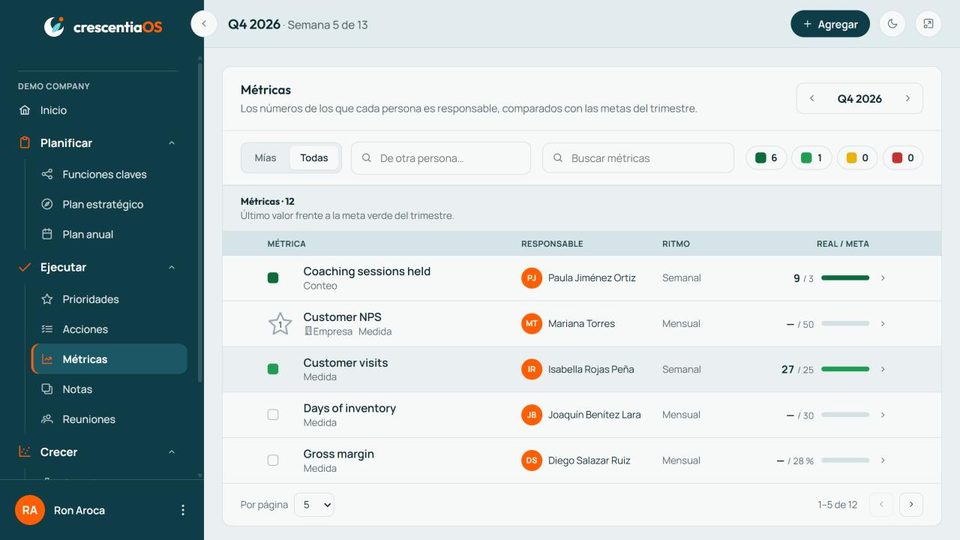This screenshot has width=960, height=540.
Task: Click Joaquín Benítez Lara's JB avatar
Action: pyautogui.click(x=531, y=415)
